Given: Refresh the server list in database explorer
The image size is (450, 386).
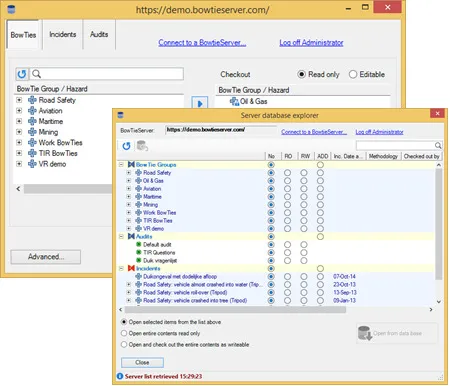Looking at the screenshot, I should (x=126, y=146).
